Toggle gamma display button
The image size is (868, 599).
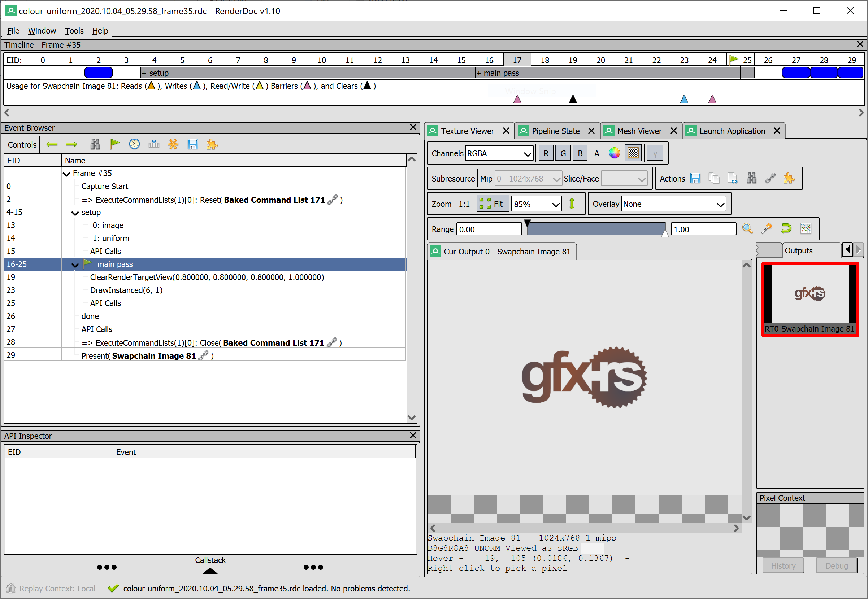pos(655,153)
